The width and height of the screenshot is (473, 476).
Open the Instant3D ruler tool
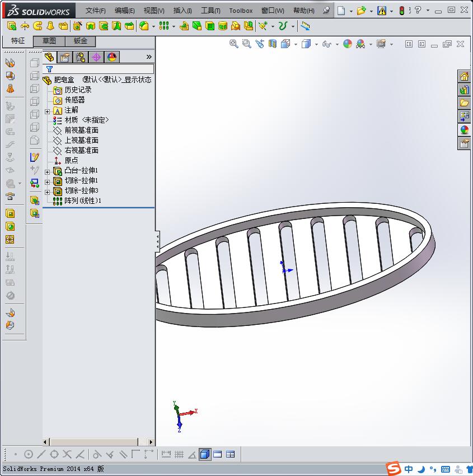pyautogui.click(x=305, y=26)
